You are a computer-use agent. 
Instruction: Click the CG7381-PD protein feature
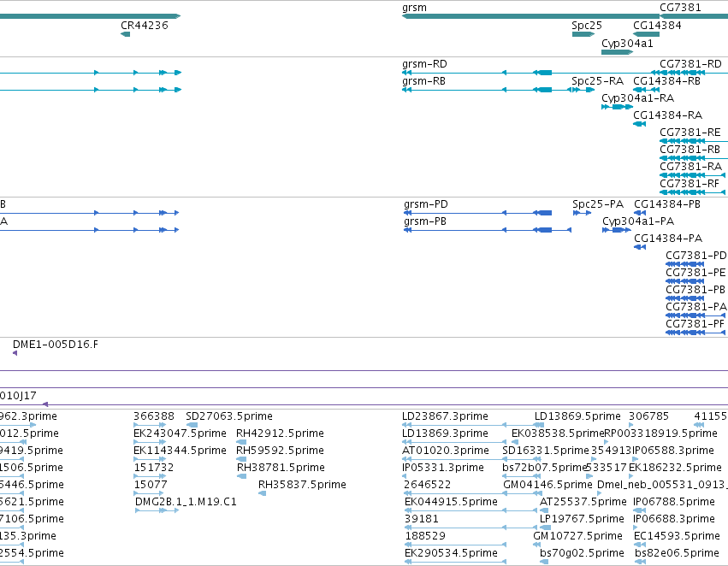[x=685, y=264]
